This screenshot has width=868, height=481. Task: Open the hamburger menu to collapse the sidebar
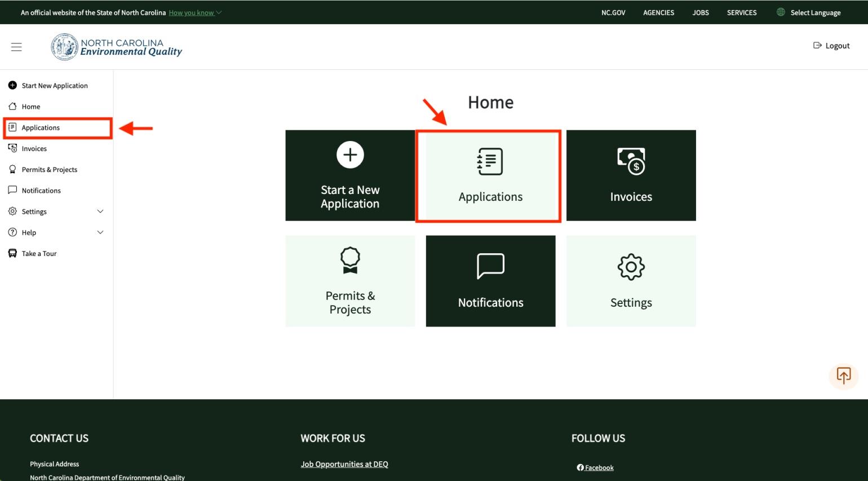click(16, 47)
